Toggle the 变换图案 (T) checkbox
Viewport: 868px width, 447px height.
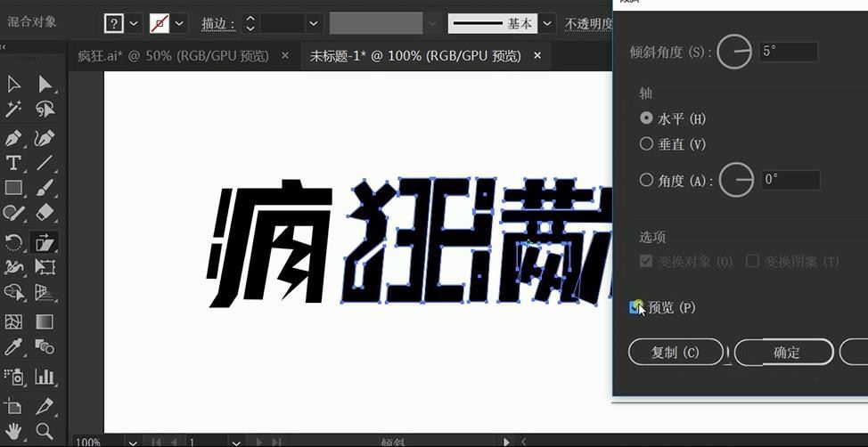752,261
